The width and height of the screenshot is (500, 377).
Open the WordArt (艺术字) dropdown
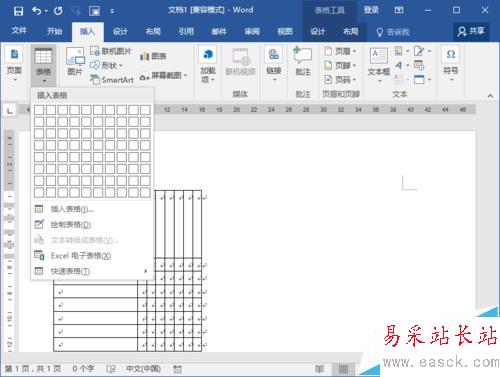402,65
